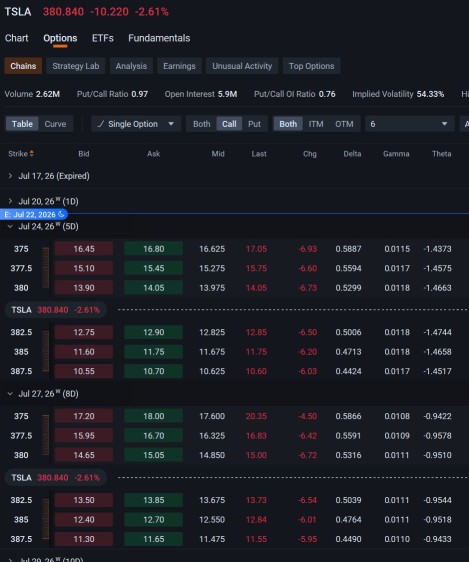Image resolution: width=469 pixels, height=562 pixels.
Task: Click bid 15.95 for Jul 27 377.5 strike
Action: pos(84,435)
